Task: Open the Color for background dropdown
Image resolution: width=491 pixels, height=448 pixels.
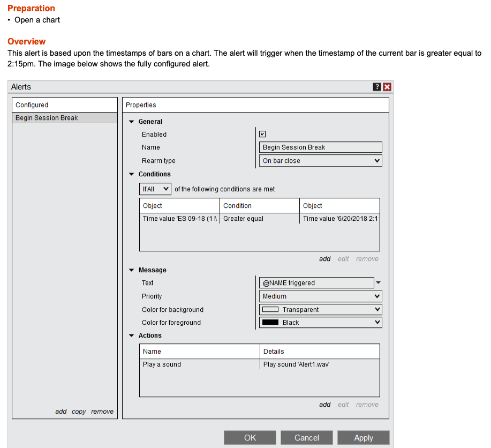Action: 320,309
